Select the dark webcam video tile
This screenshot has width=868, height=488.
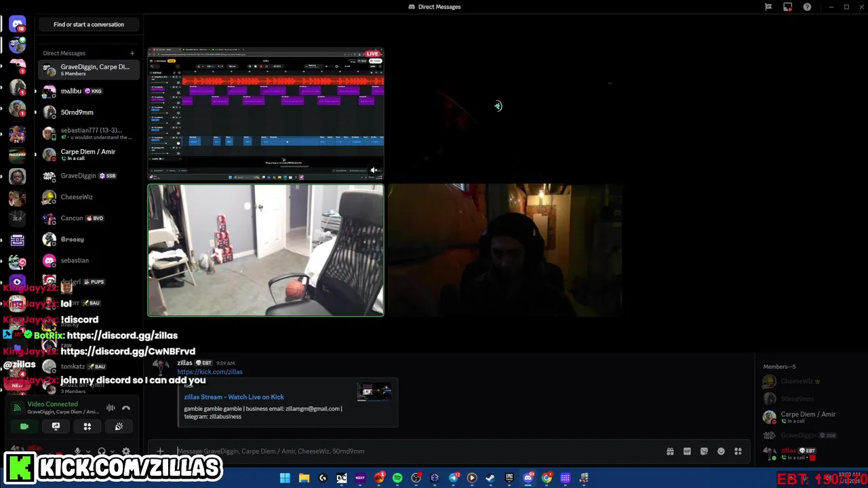click(x=505, y=250)
